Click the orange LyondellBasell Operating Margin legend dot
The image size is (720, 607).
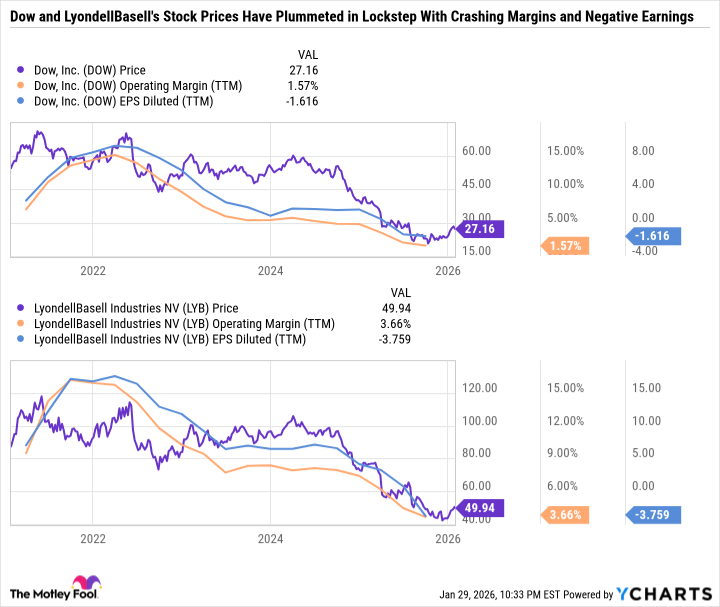tap(22, 323)
